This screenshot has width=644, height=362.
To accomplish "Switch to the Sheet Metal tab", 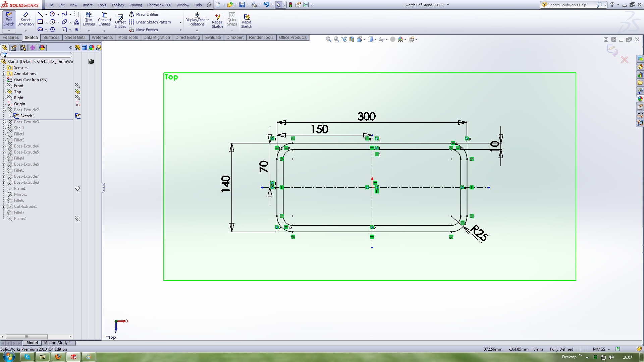I will coord(75,38).
